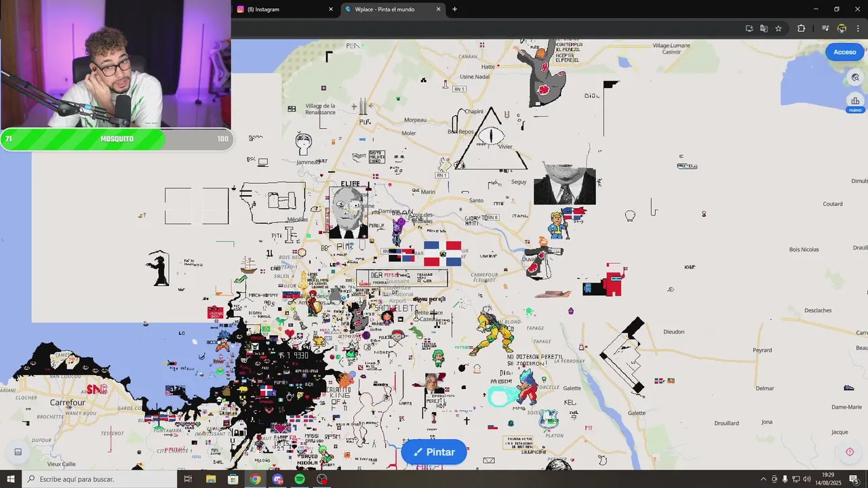The image size is (868, 488).
Task: Click the Bois Nicolas map label
Action: click(x=804, y=249)
